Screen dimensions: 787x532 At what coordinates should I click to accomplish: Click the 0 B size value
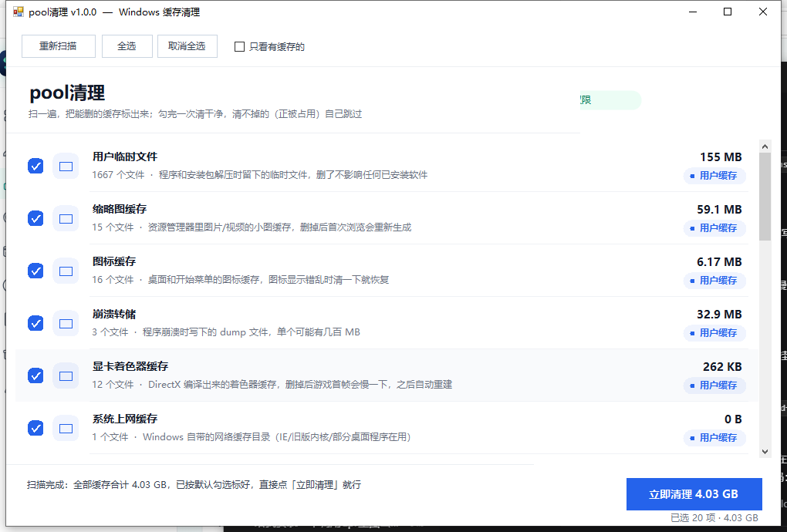click(733, 419)
